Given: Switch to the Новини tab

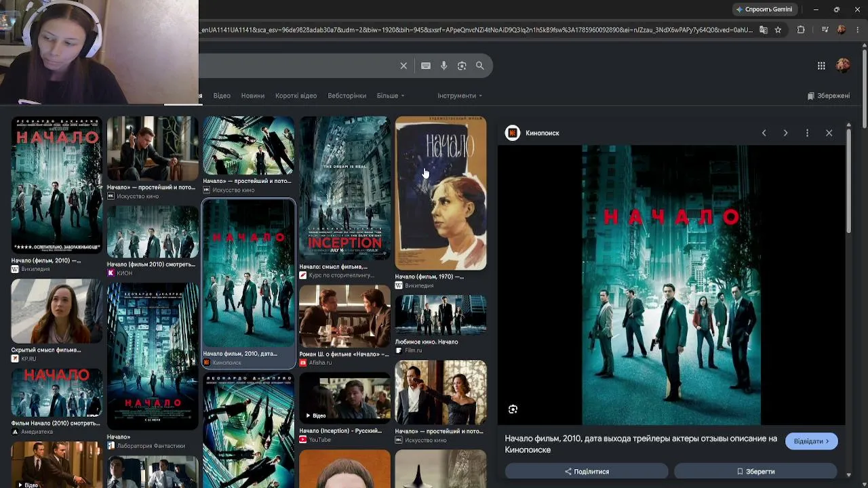Looking at the screenshot, I should click(x=253, y=96).
